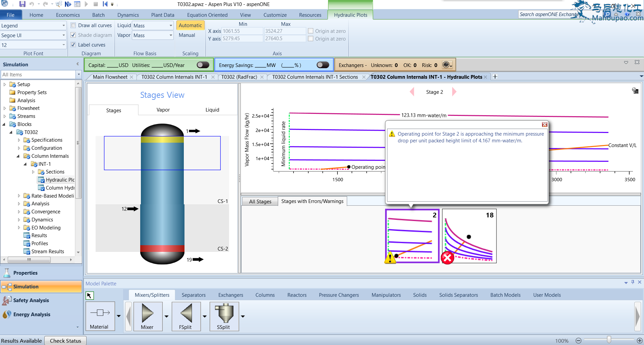Toggle Draw all curves checkbox
The width and height of the screenshot is (644, 345).
tap(73, 25)
